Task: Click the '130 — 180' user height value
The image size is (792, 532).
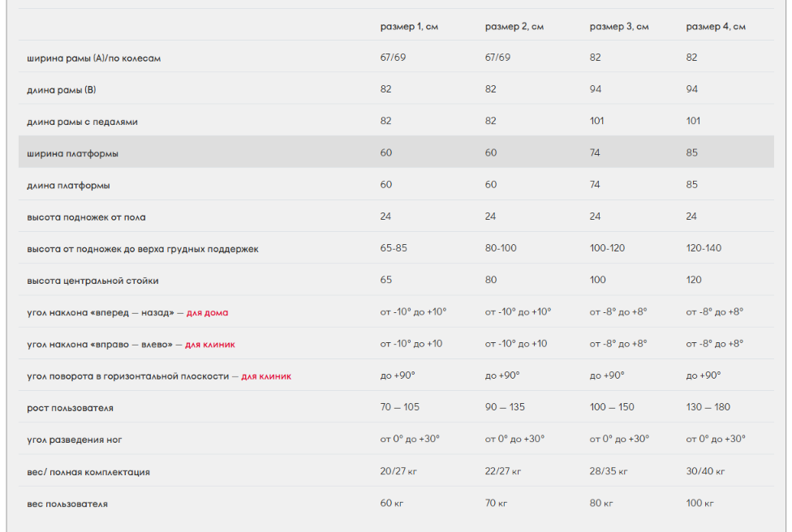Action: 708,407
